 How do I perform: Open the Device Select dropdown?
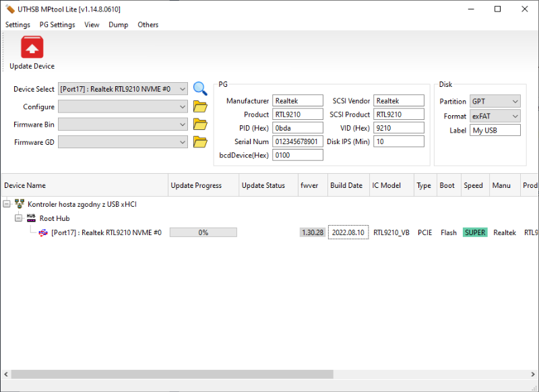tap(183, 89)
